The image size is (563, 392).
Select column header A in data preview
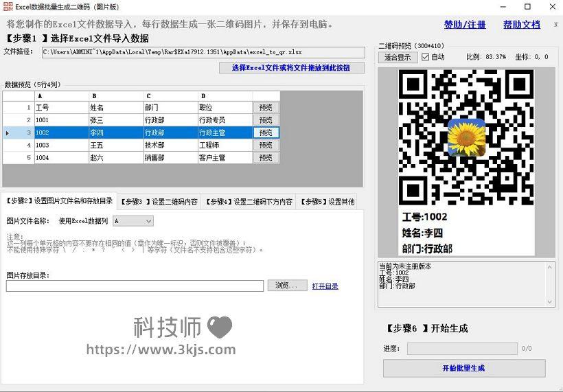61,96
